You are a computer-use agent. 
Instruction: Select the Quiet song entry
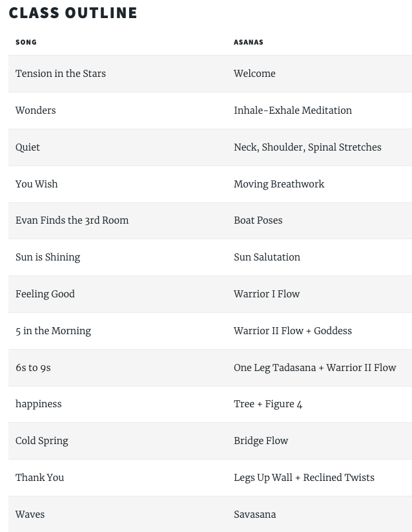point(27,147)
